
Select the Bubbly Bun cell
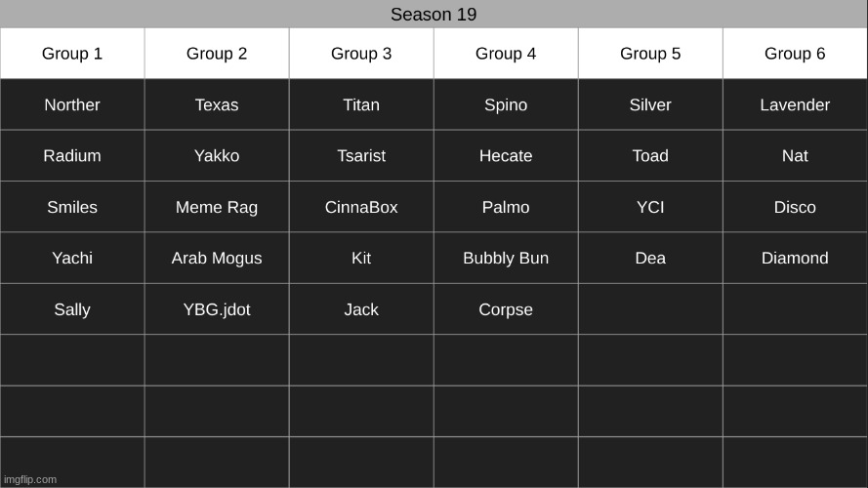tap(506, 259)
